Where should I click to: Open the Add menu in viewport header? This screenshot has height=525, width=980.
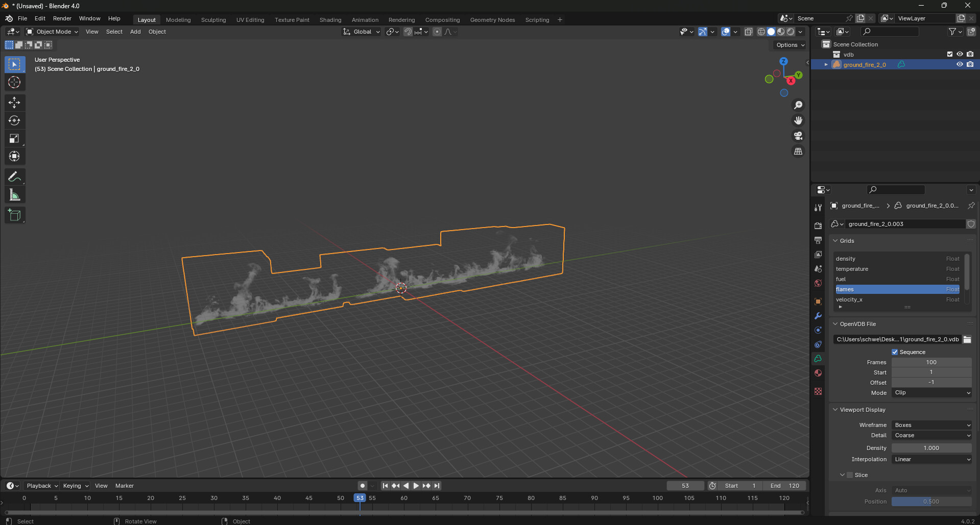[135, 32]
